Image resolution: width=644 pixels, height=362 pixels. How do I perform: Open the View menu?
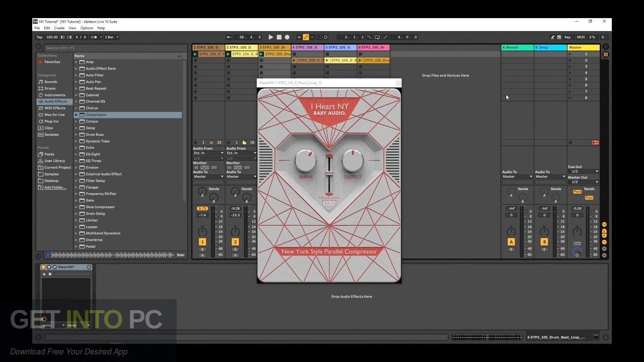click(x=72, y=28)
